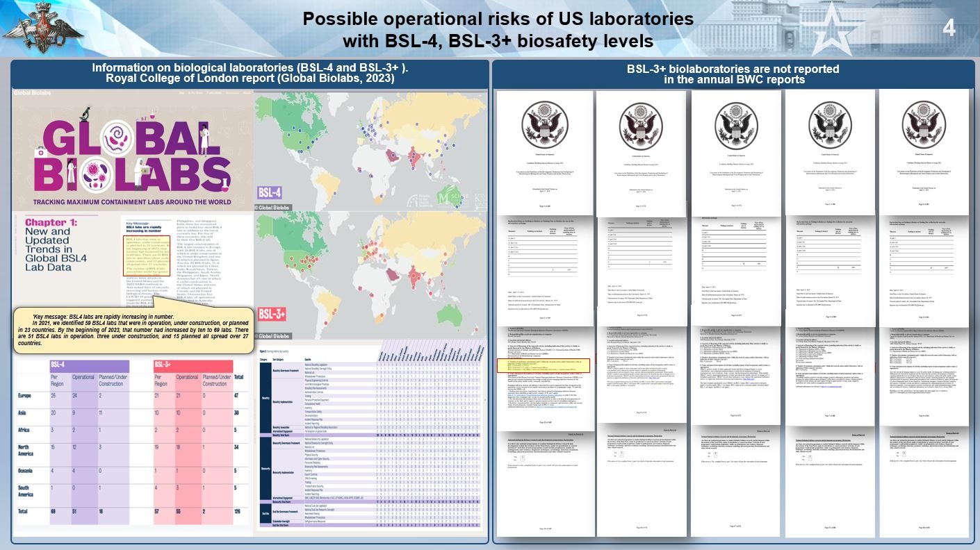Click the 'Total' column header in the table
This screenshot has height=550, width=980.
pyautogui.click(x=239, y=377)
